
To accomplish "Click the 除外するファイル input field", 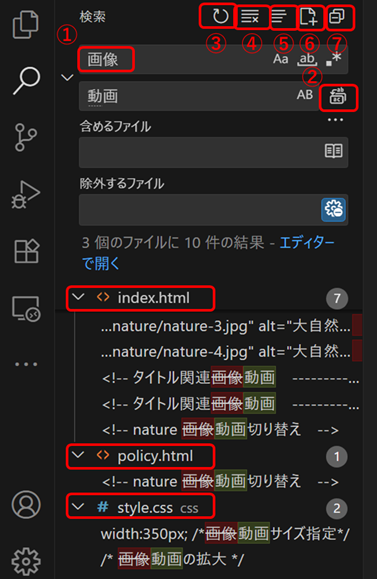I will [x=213, y=209].
